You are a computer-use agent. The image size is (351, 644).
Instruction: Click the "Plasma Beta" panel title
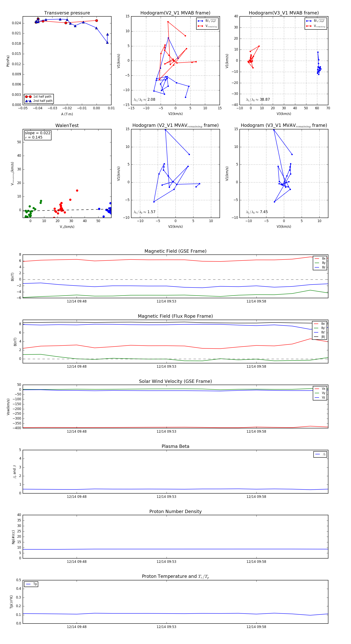[x=175, y=446]
